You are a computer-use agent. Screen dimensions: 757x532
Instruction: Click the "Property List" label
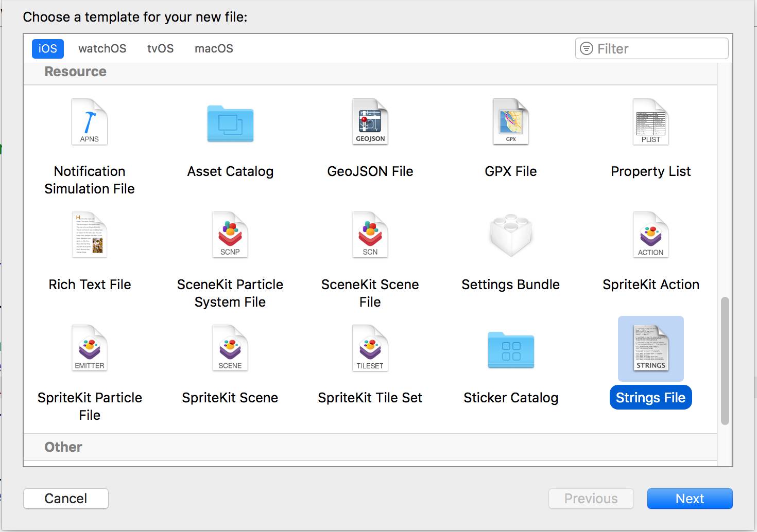[x=651, y=171]
